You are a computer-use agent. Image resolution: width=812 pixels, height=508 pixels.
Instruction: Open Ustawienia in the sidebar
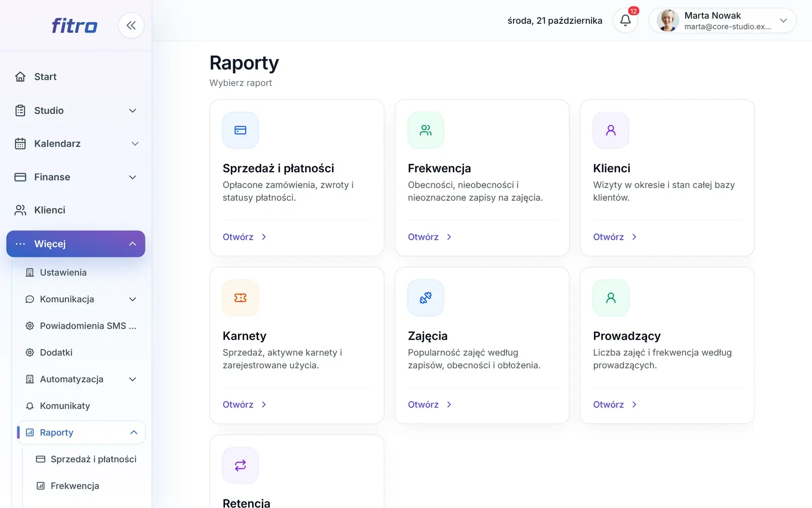tap(81, 273)
